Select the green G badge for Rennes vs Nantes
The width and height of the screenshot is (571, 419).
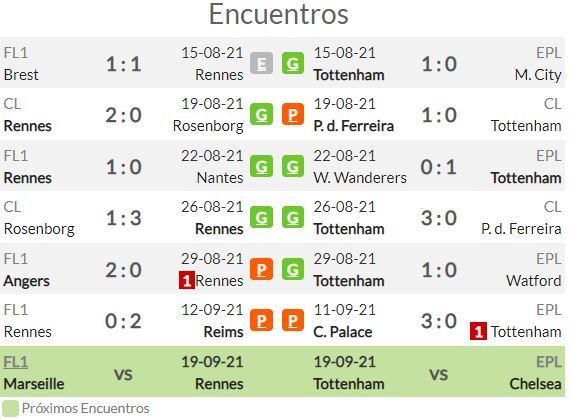pos(261,166)
